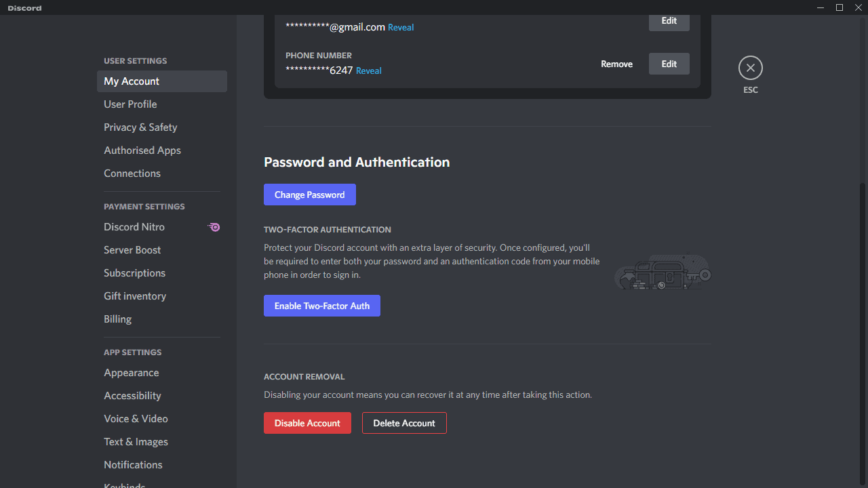Go to Privacy & Safety

[161, 127]
